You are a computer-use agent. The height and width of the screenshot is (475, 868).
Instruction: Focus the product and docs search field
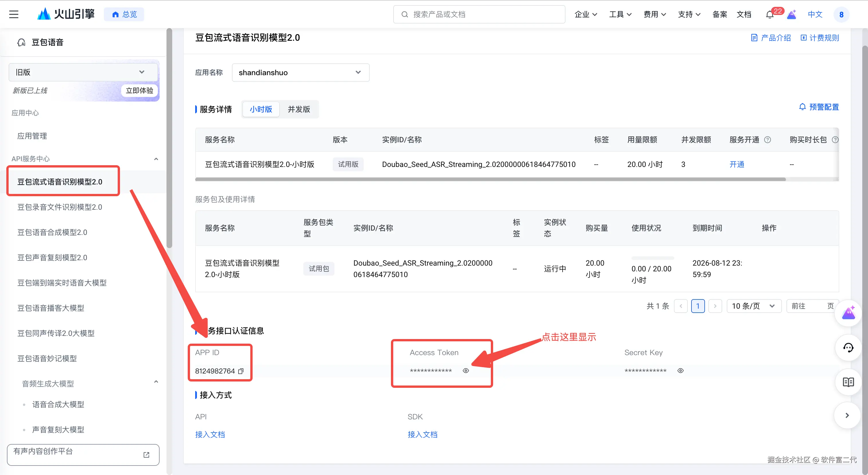[x=479, y=14]
